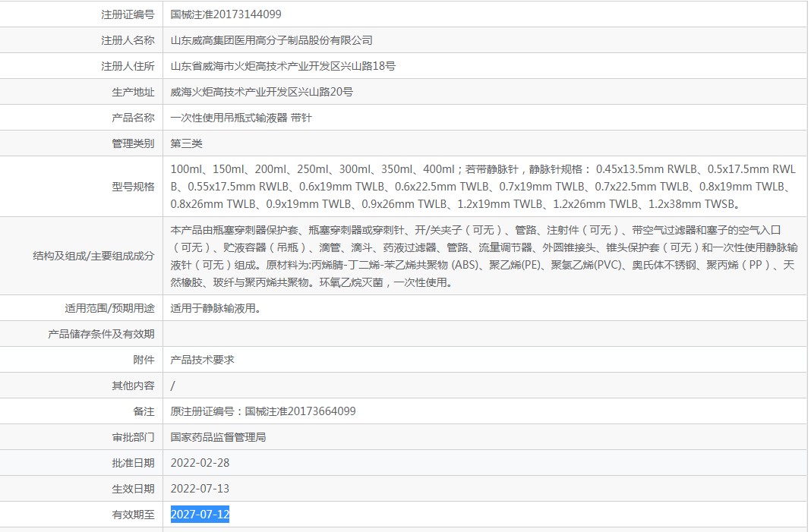
Task: Click the 注册人住所 label
Action: pos(128,66)
